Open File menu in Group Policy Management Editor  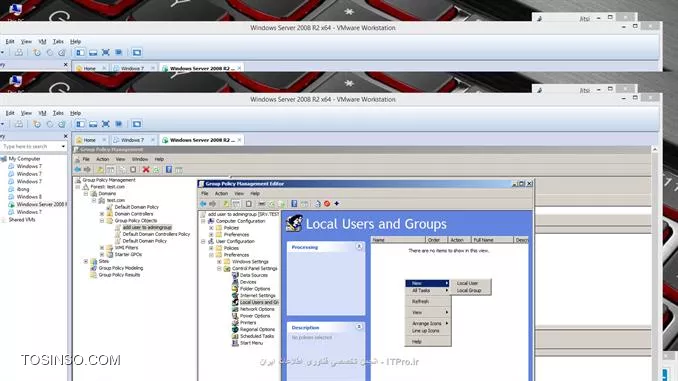tap(205, 194)
